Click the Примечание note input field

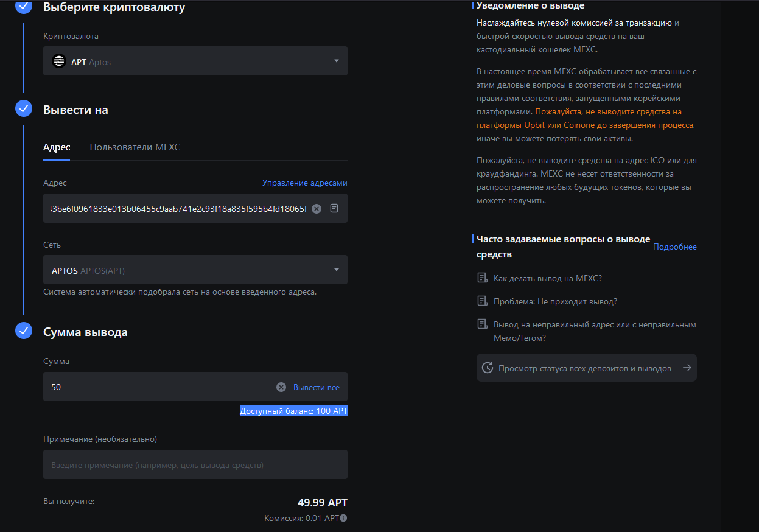point(195,464)
